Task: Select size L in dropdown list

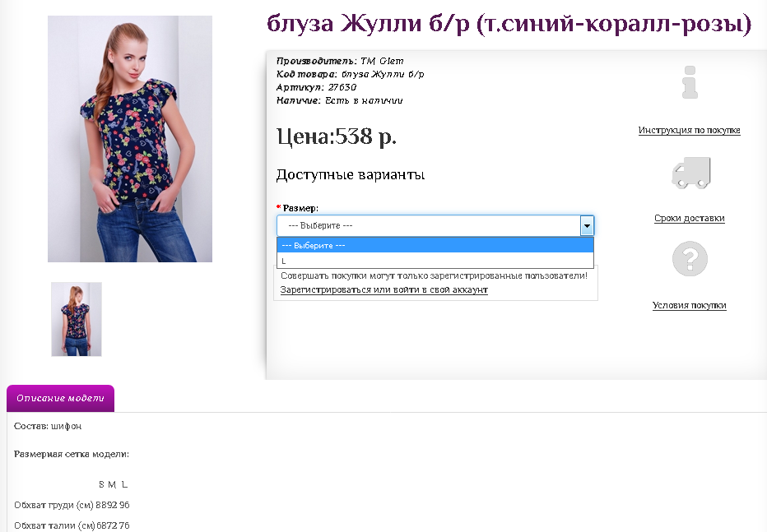Action: click(x=435, y=261)
